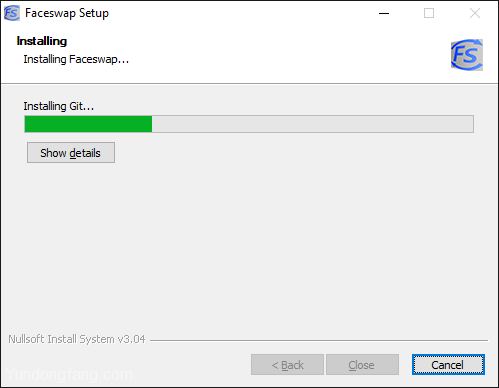499x388 pixels.
Task: Click the bold Installing heading
Action: tap(42, 41)
